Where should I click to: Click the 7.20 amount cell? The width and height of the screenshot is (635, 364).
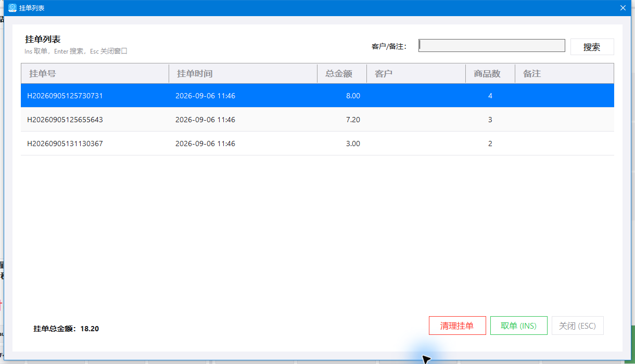(353, 120)
